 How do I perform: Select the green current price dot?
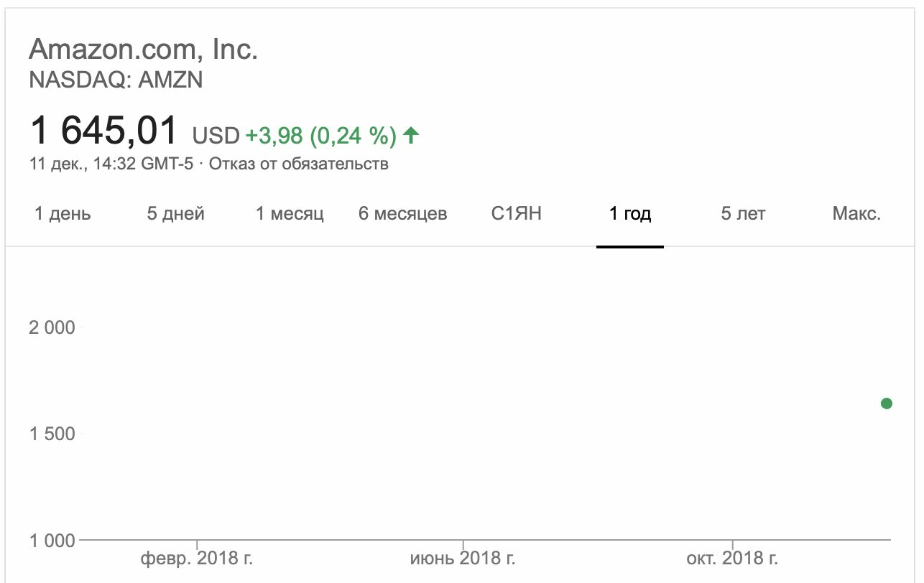pos(886,404)
